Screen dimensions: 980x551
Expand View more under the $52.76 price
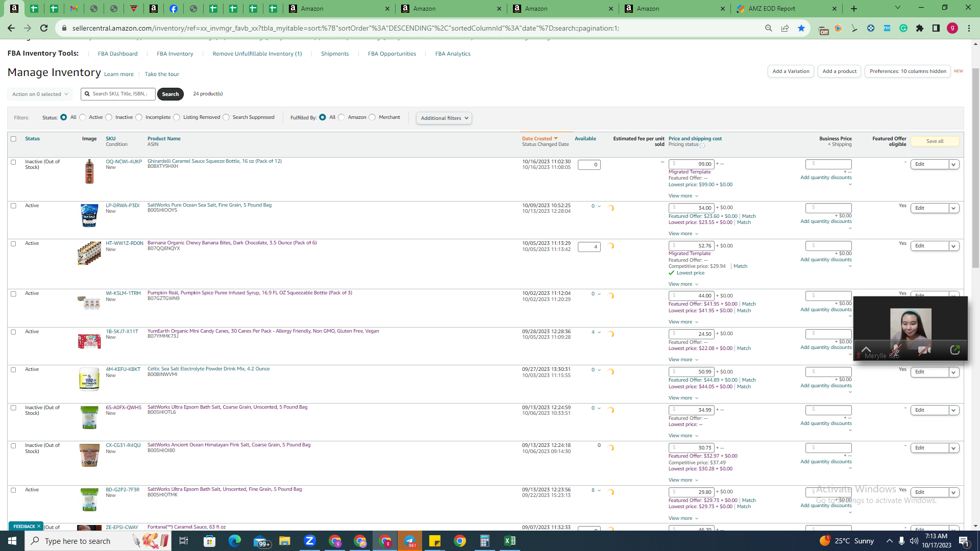click(683, 284)
